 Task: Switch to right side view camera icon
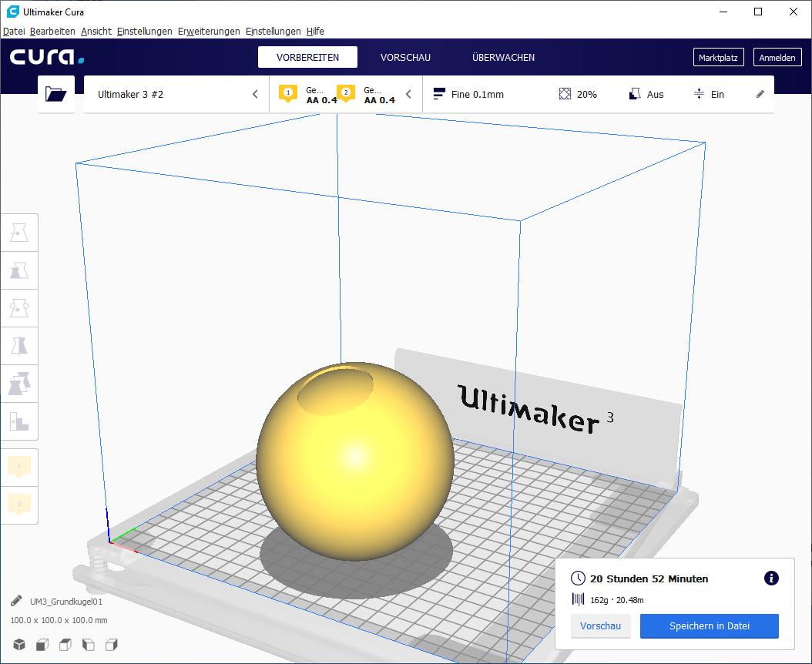pyautogui.click(x=112, y=644)
